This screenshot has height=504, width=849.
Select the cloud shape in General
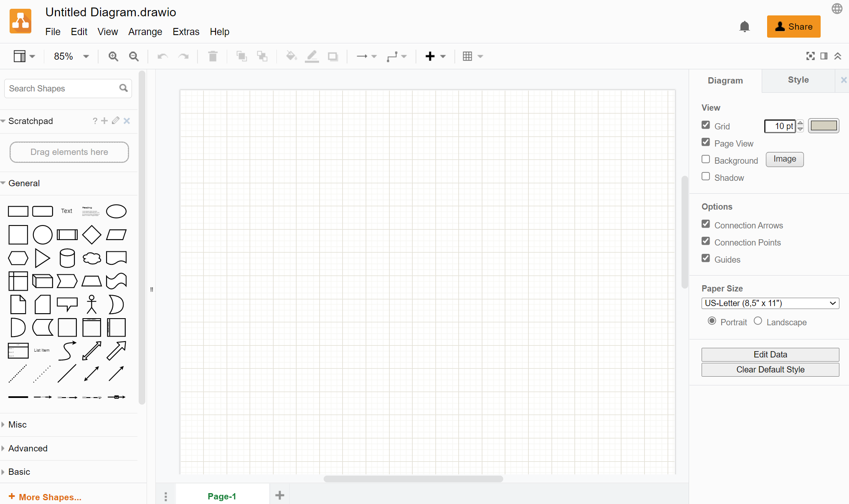click(x=91, y=258)
